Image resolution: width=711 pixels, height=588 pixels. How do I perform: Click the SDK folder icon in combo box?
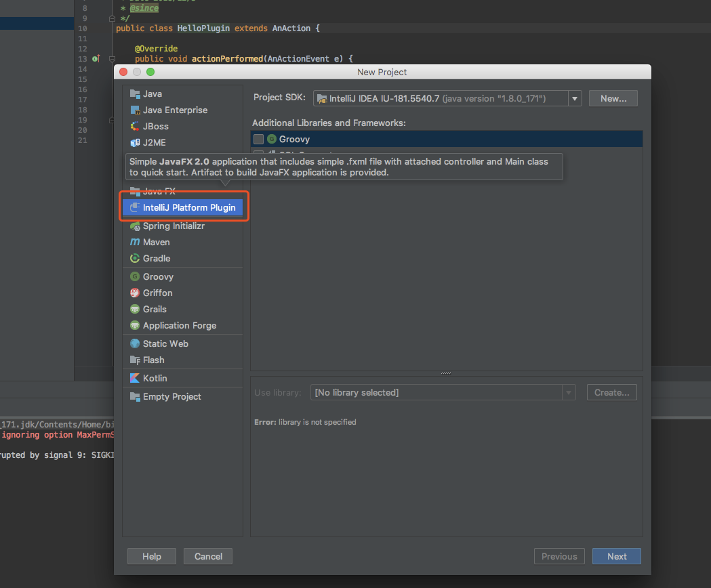322,99
